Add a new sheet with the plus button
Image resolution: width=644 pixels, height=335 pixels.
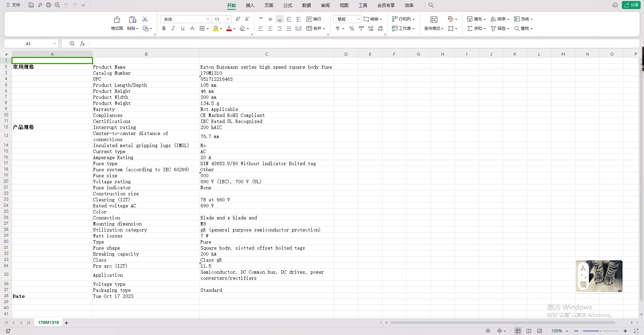[66, 323]
